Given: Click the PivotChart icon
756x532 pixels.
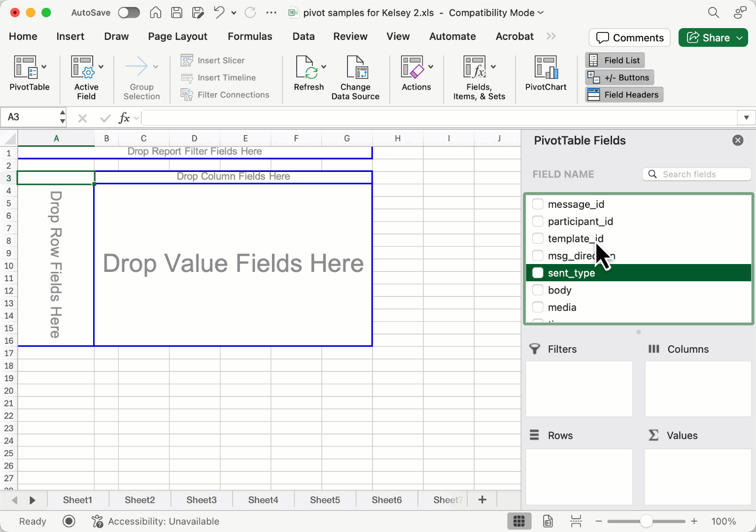Looking at the screenshot, I should 546,67.
